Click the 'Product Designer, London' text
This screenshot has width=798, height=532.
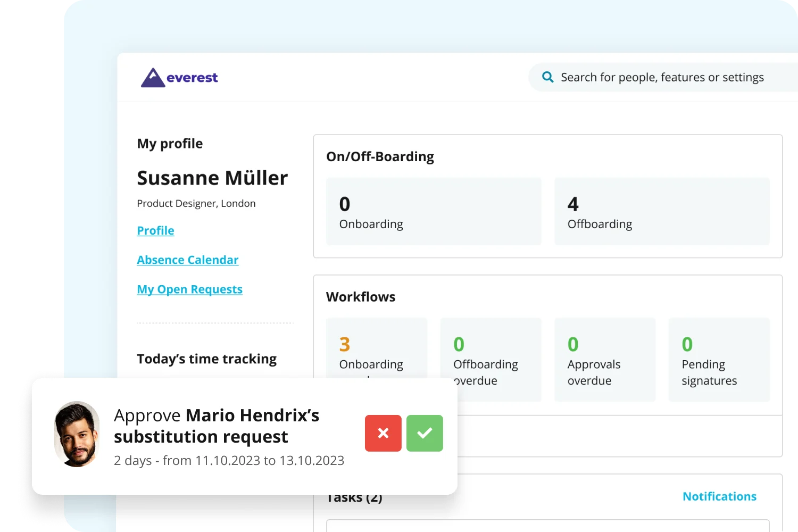[196, 203]
